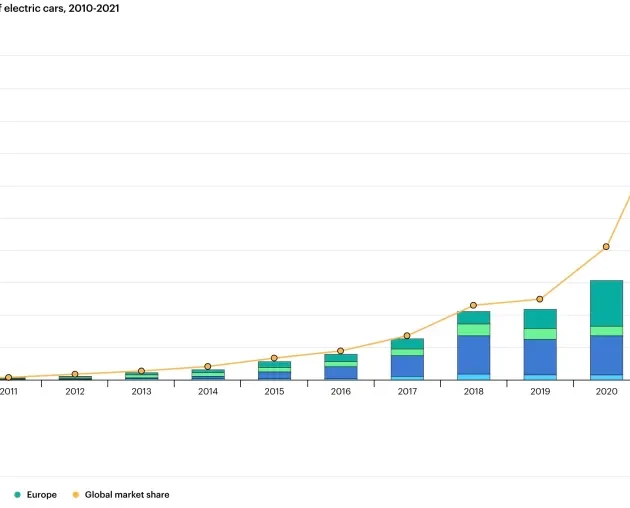
Task: Click the light blue bottom segment of the 2018 bar
Action: tap(474, 377)
